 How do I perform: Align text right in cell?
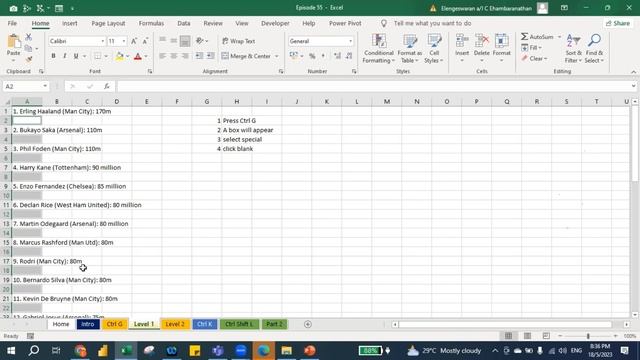click(x=185, y=56)
